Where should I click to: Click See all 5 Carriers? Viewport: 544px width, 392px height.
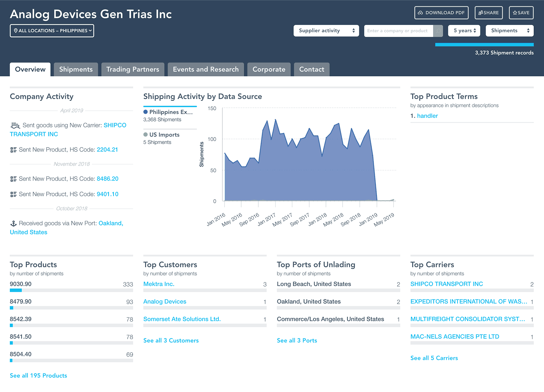pyautogui.click(x=434, y=358)
